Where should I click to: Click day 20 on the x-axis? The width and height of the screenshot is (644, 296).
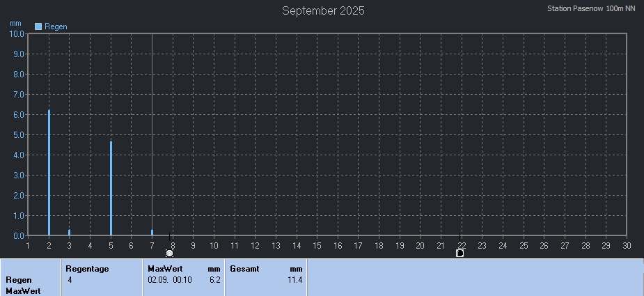(420, 246)
